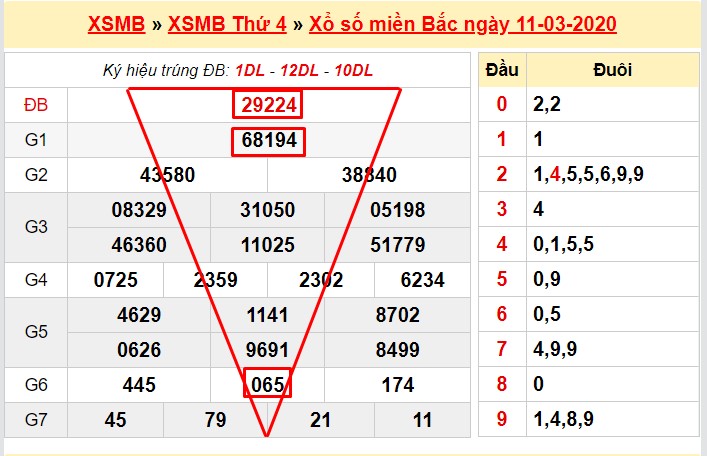
Task: Click the Đuôi column header
Action: click(611, 70)
